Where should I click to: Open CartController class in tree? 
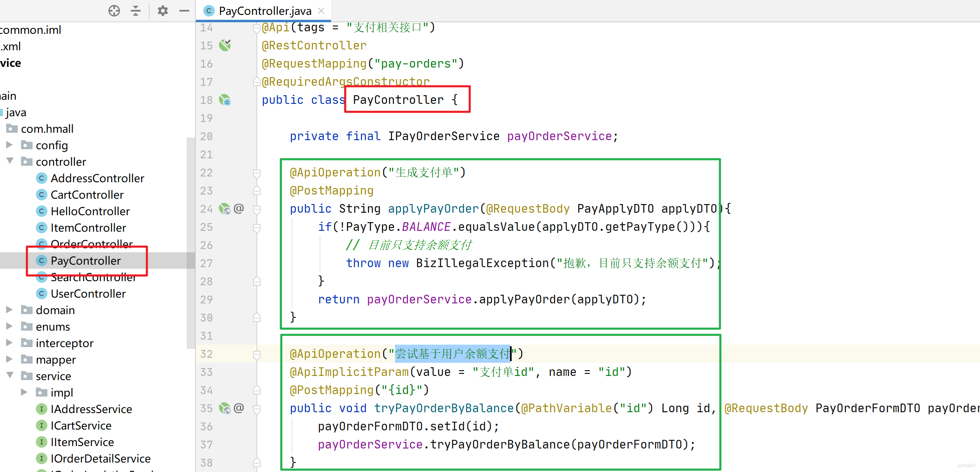(x=87, y=195)
